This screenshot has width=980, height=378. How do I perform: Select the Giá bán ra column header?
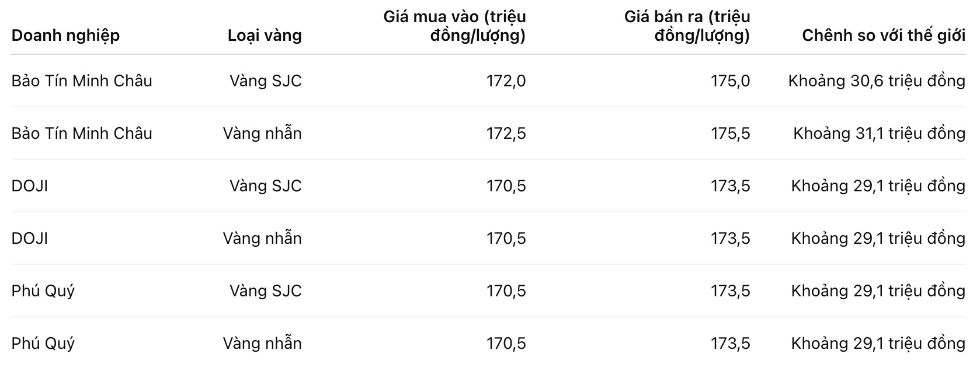(687, 26)
